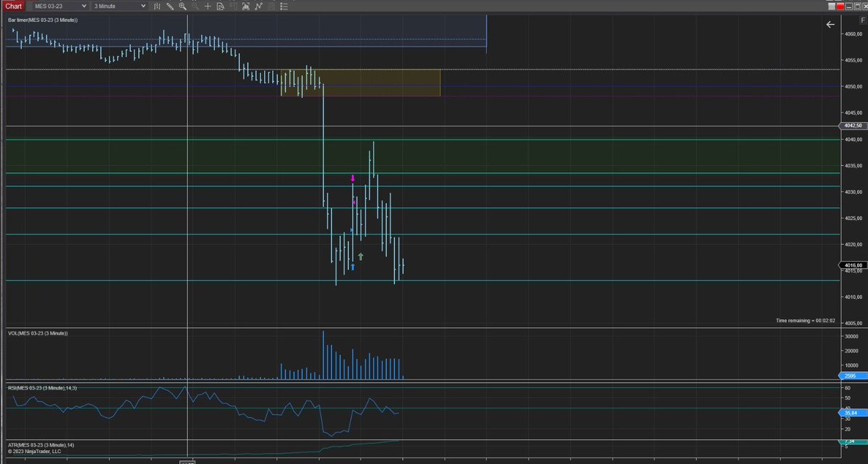Select the blue up arrow marker

353,267
